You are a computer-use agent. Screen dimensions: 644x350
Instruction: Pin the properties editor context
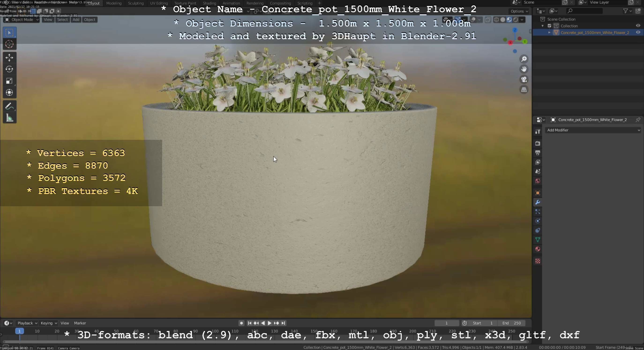pyautogui.click(x=638, y=120)
